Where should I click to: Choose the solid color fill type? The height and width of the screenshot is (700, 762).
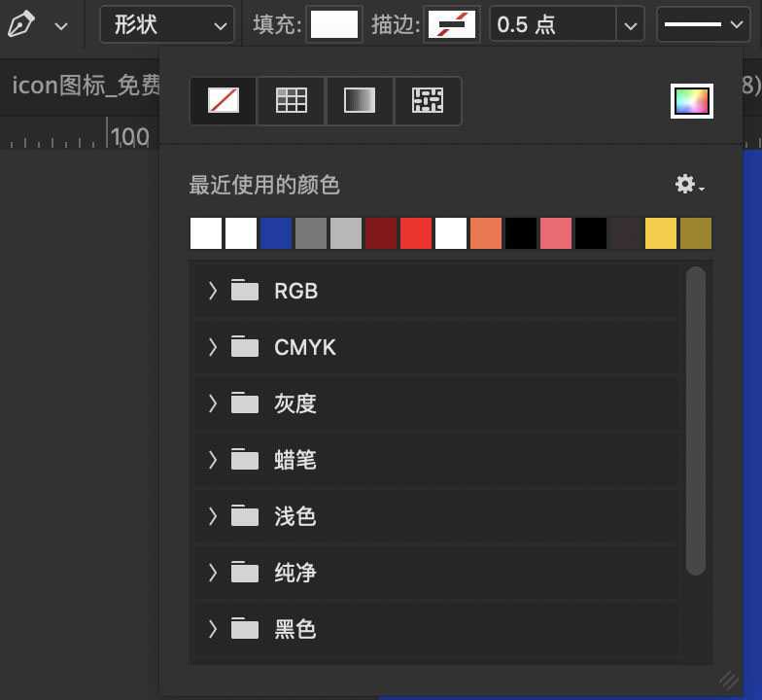(x=292, y=100)
